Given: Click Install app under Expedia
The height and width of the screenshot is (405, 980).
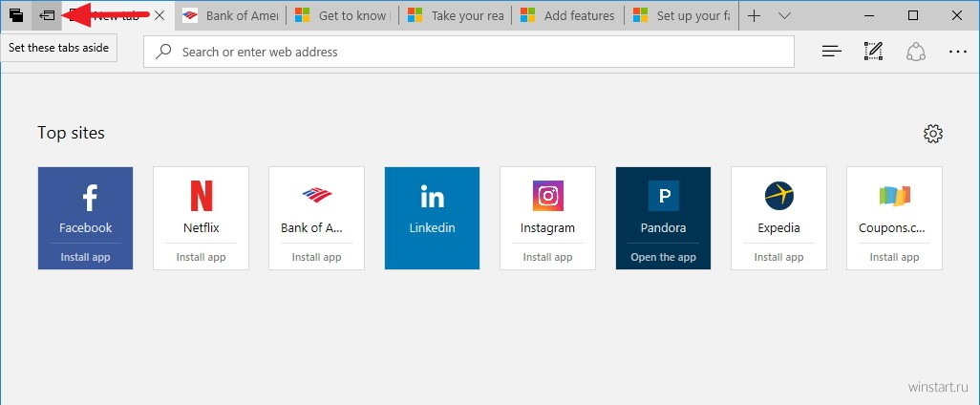Looking at the screenshot, I should [x=778, y=257].
